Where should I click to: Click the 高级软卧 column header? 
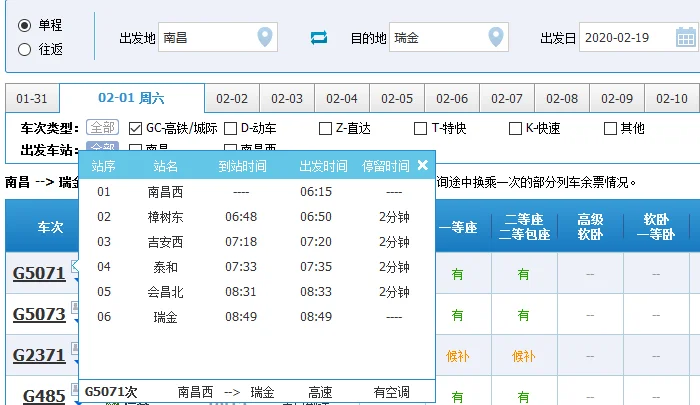click(590, 227)
